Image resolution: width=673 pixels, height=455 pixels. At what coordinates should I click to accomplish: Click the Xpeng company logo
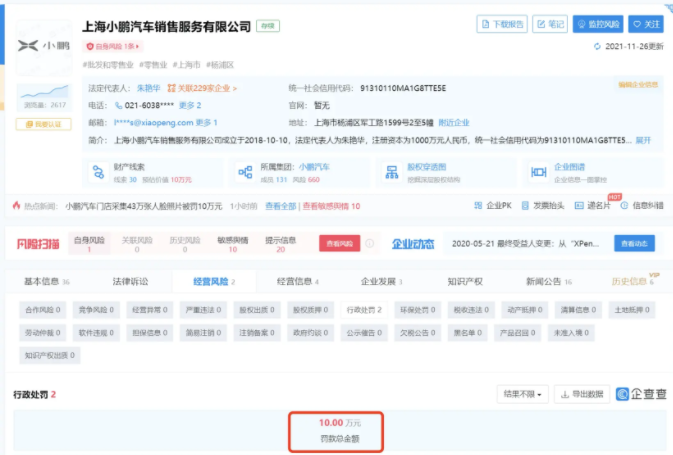(x=44, y=46)
